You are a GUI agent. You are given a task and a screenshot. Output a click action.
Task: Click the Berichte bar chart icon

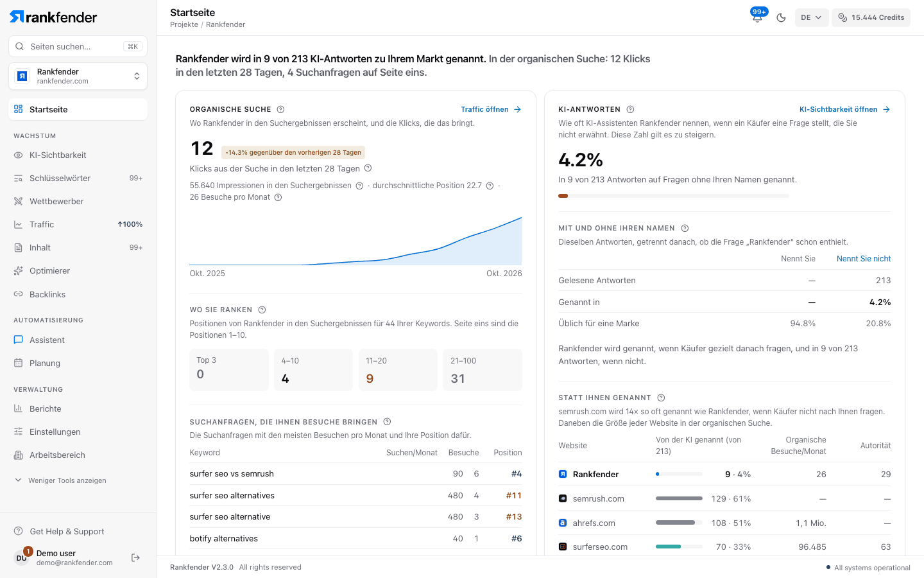(x=18, y=408)
